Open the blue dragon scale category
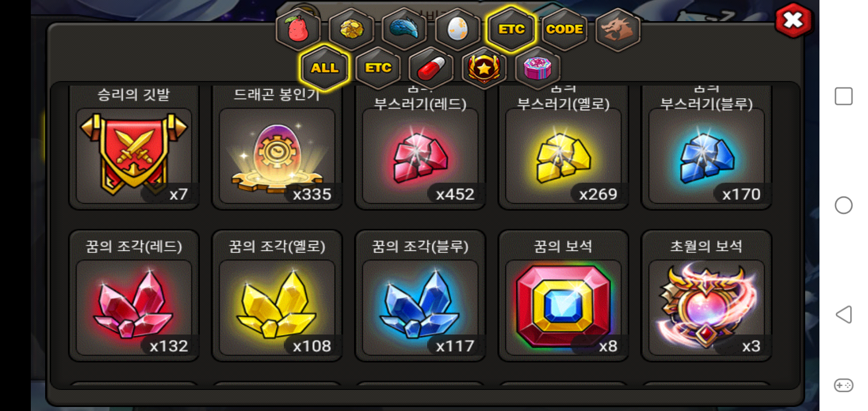This screenshot has height=411, width=868. [x=404, y=29]
